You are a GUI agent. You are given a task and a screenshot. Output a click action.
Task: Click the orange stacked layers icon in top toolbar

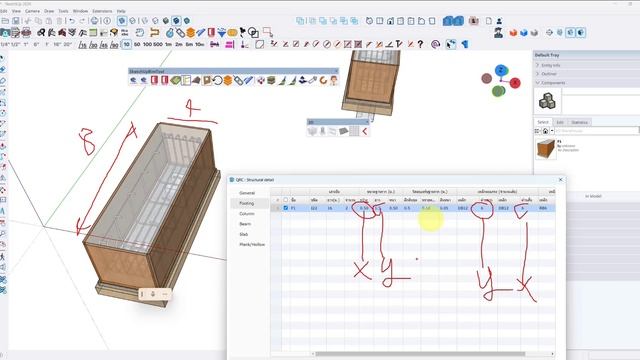[191, 32]
